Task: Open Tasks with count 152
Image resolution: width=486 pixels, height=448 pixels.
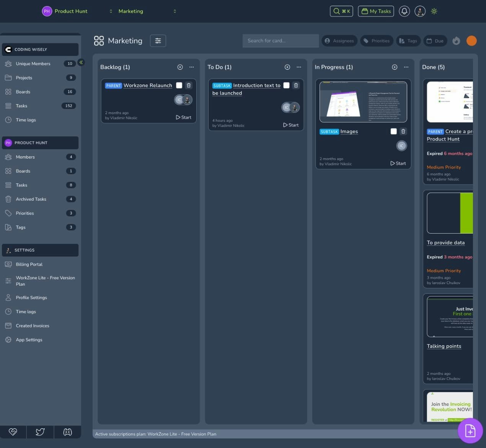Action: pyautogui.click(x=40, y=106)
